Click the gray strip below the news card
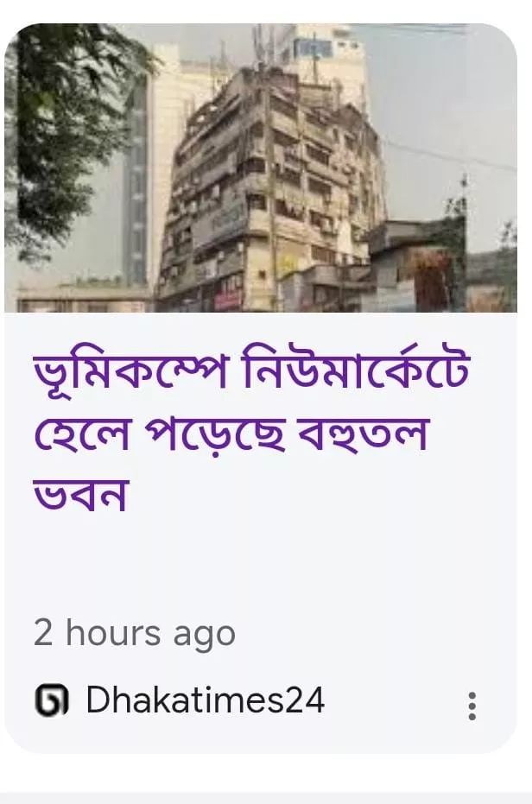532x804 pixels. coord(266,798)
